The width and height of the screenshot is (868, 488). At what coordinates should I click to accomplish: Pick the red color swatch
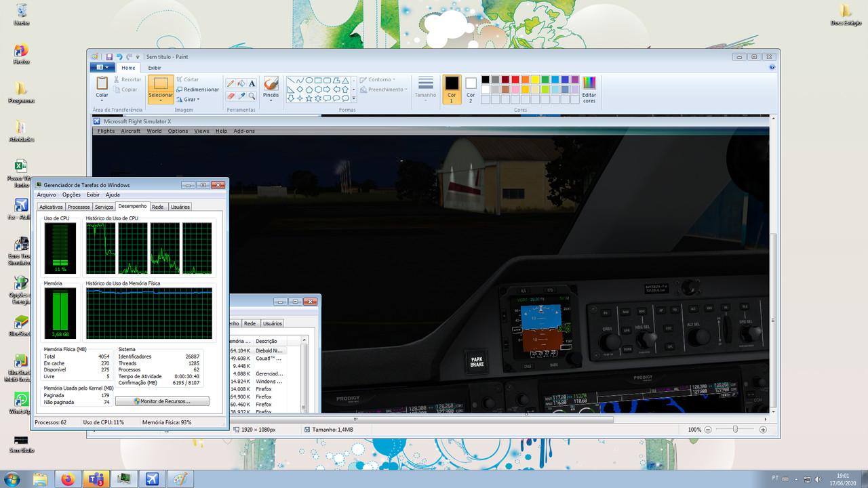[515, 79]
